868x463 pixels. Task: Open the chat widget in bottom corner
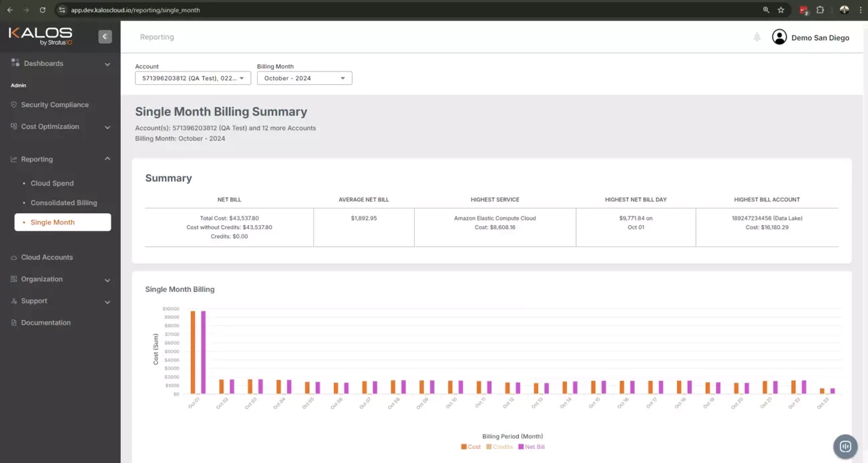coord(845,446)
